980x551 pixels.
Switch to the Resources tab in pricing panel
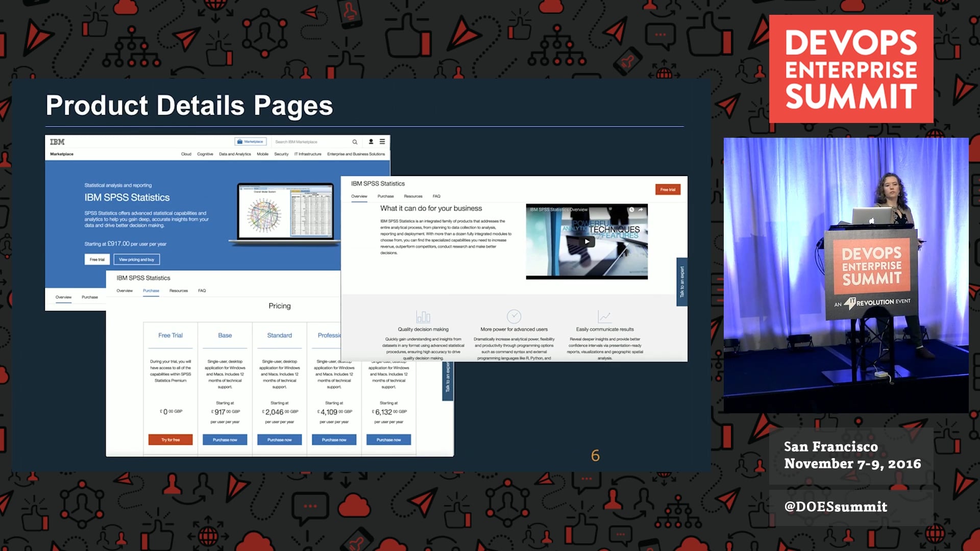coord(179,291)
